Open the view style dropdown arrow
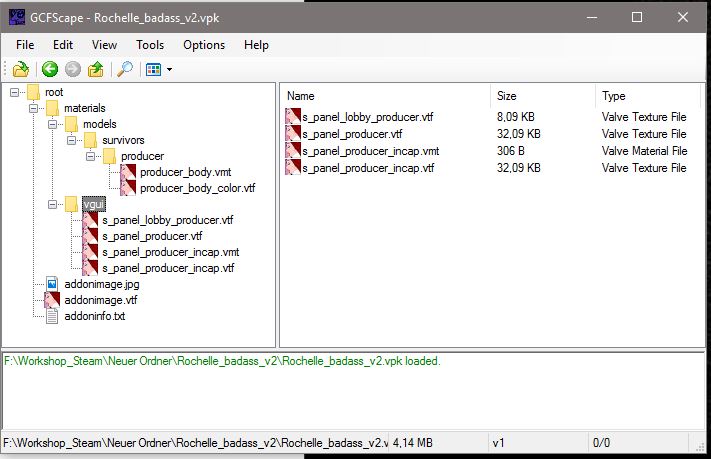This screenshot has height=459, width=711. pyautogui.click(x=169, y=69)
